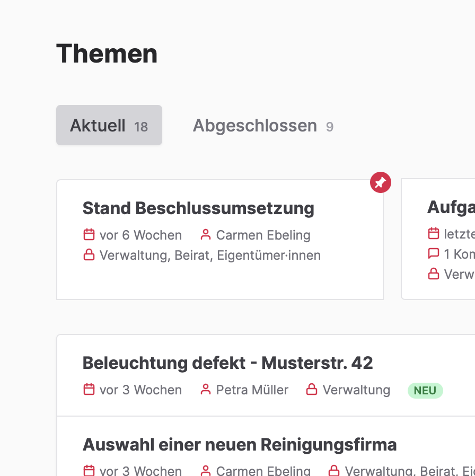Open topic "Stand Beschlussumsetzung"

click(198, 208)
